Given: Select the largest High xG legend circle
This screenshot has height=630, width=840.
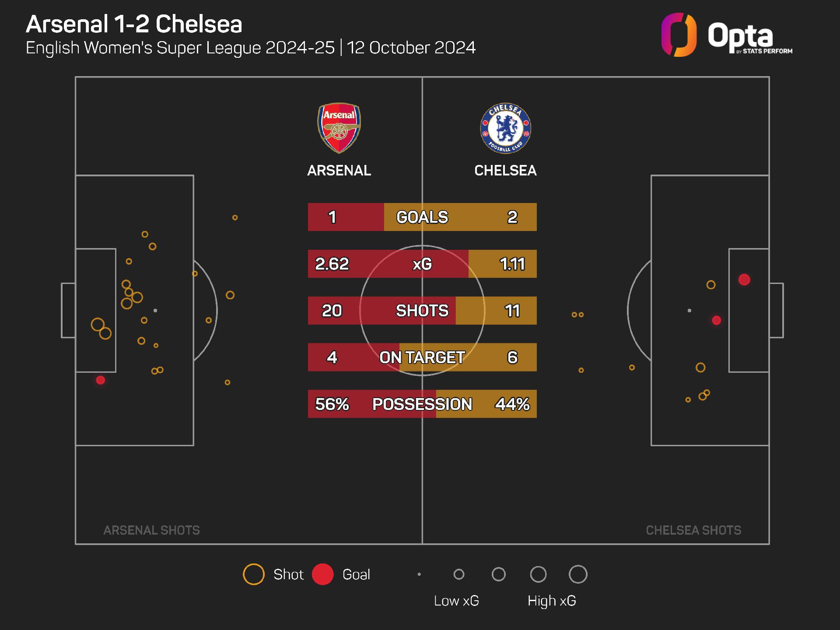Looking at the screenshot, I should click(x=578, y=574).
